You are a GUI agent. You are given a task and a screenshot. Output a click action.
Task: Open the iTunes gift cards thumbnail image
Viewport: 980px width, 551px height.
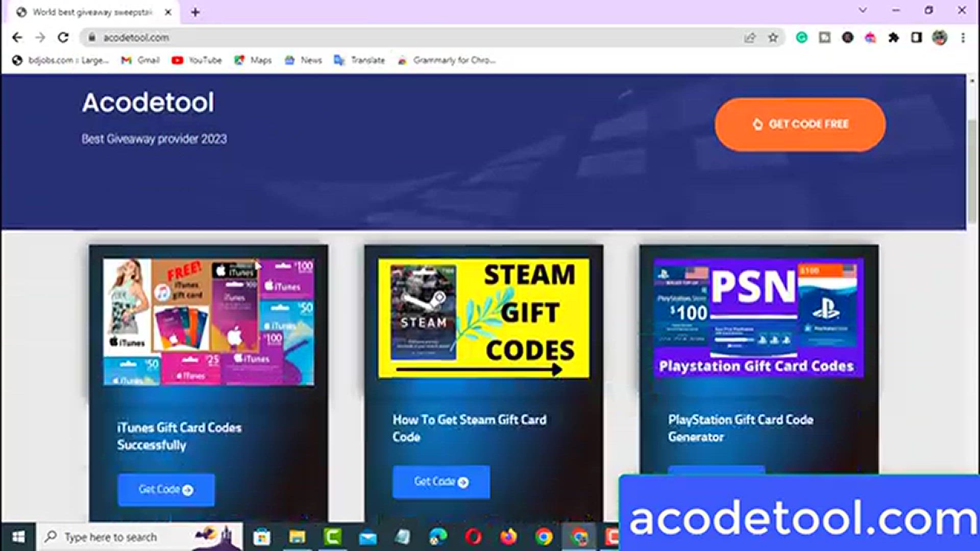click(x=208, y=321)
